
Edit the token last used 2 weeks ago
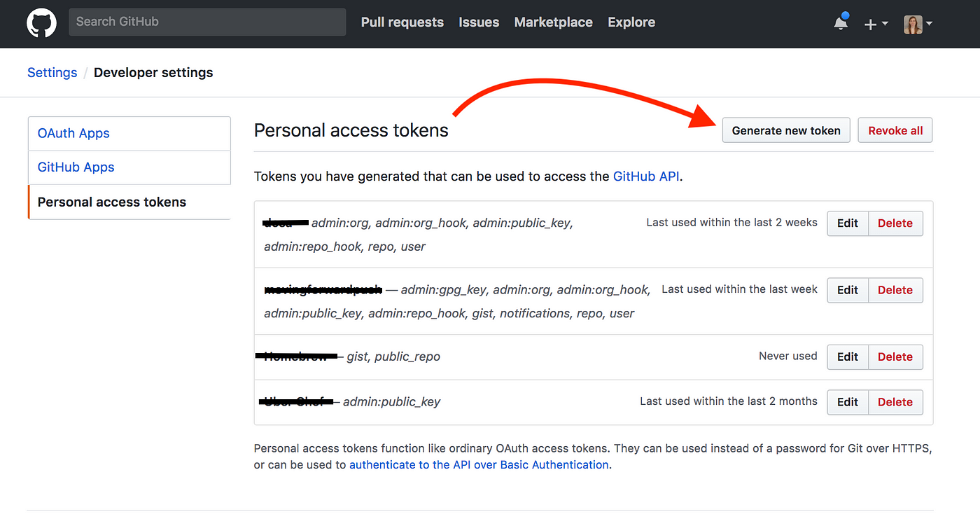click(x=848, y=223)
